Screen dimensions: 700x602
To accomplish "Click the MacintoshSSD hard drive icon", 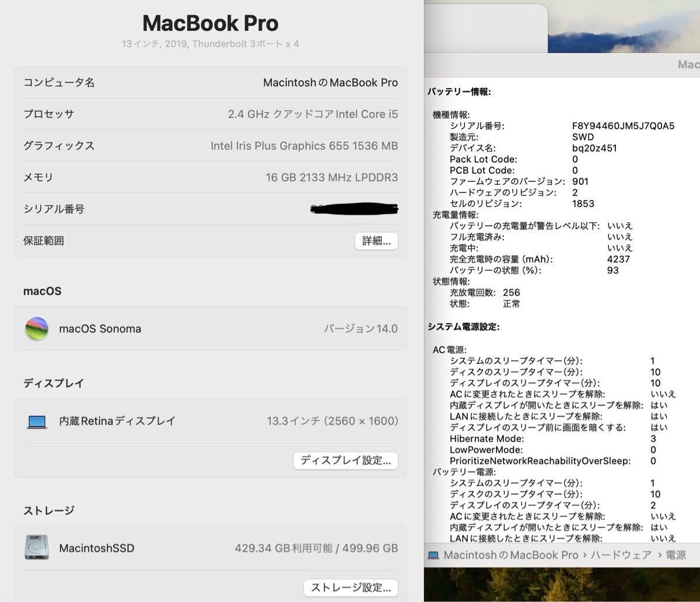I will [37, 548].
